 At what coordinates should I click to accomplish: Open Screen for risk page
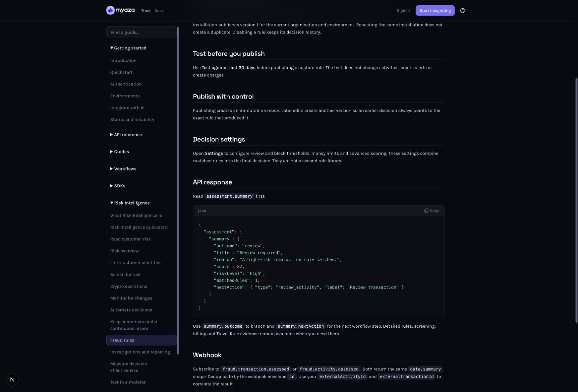(x=125, y=275)
